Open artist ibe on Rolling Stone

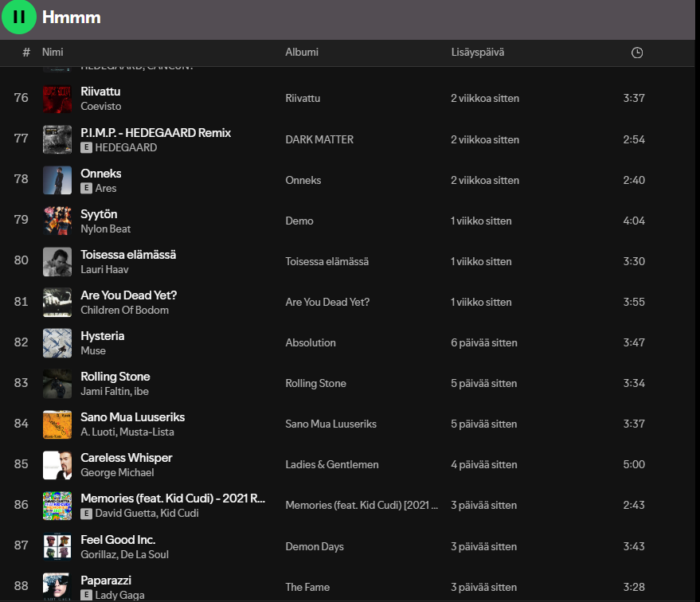tap(141, 391)
